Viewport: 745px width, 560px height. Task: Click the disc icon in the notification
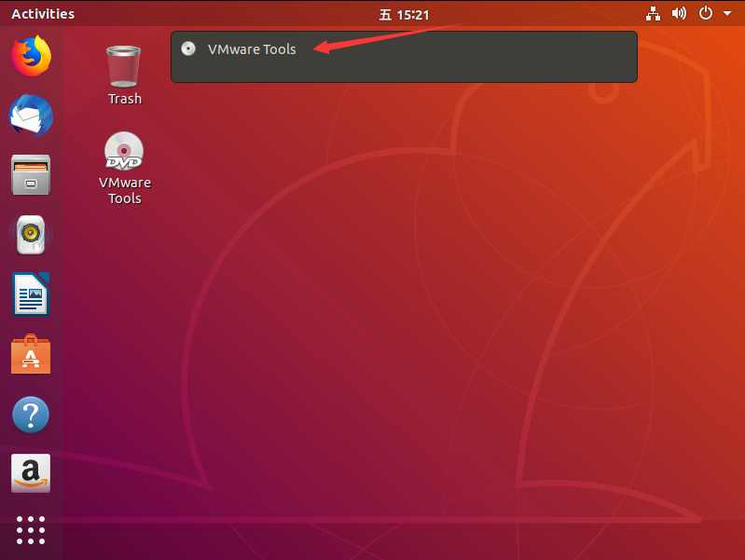pos(188,48)
